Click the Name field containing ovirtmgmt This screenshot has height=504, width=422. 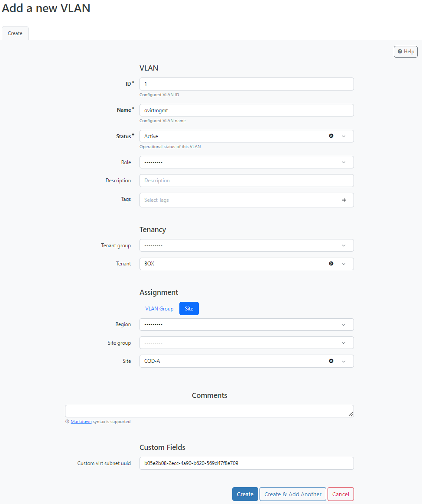(247, 110)
